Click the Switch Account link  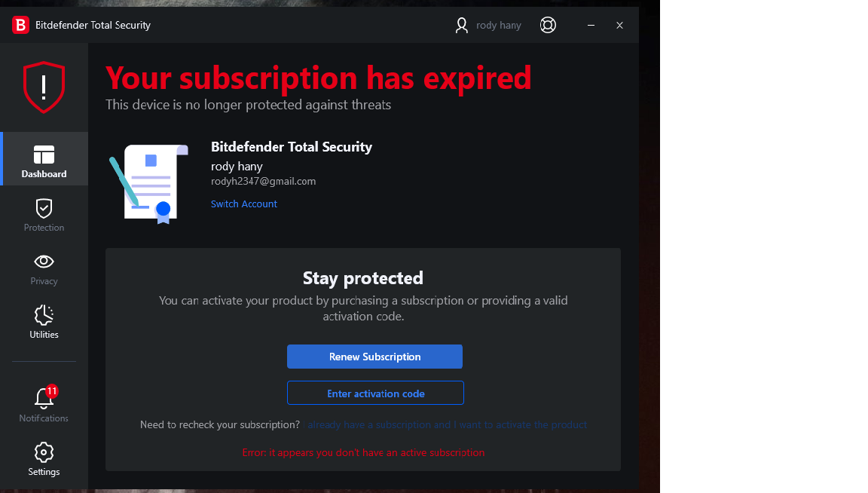pos(243,204)
